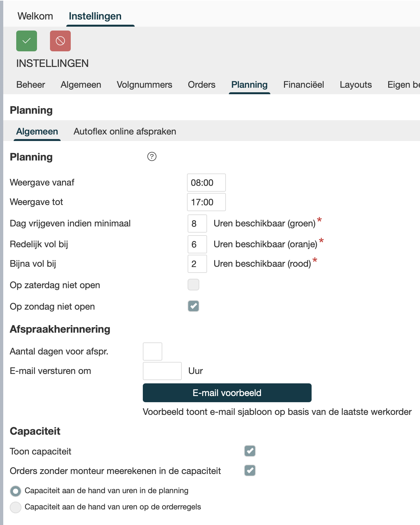
Task: Edit the Redelijk vol bij hours field
Action: point(197,244)
